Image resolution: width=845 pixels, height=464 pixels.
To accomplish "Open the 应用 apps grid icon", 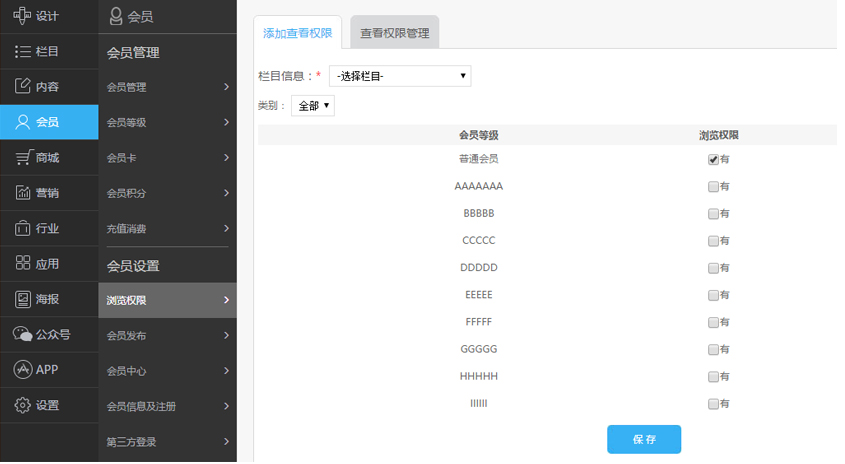I will [22, 264].
